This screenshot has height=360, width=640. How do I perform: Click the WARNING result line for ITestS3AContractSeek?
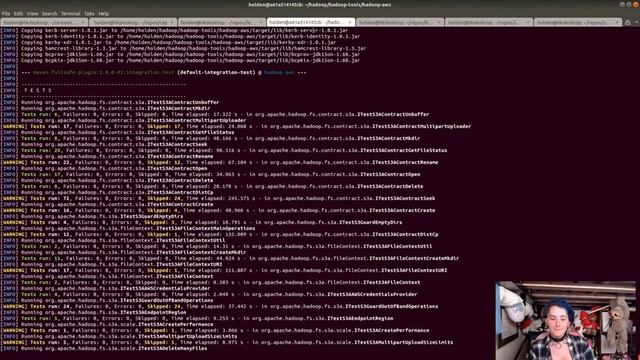pos(218,198)
